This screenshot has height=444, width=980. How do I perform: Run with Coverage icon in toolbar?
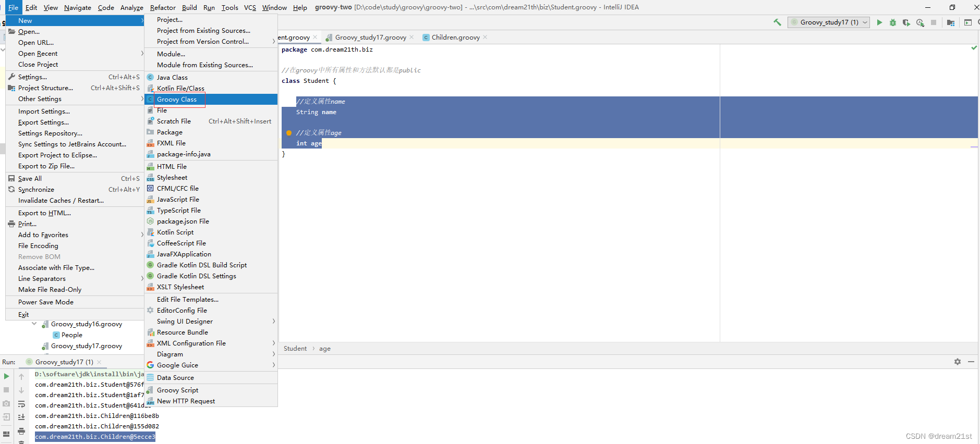[x=906, y=22]
